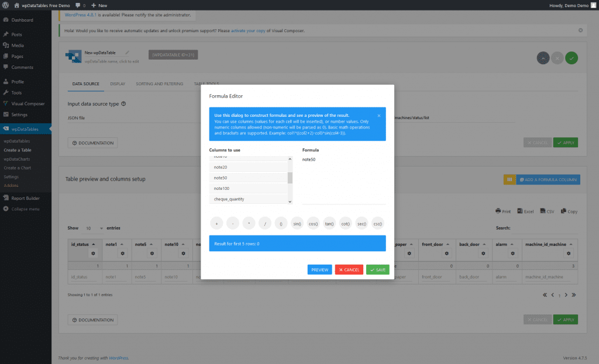Switch to Data Source tab
599x364 pixels.
(85, 84)
